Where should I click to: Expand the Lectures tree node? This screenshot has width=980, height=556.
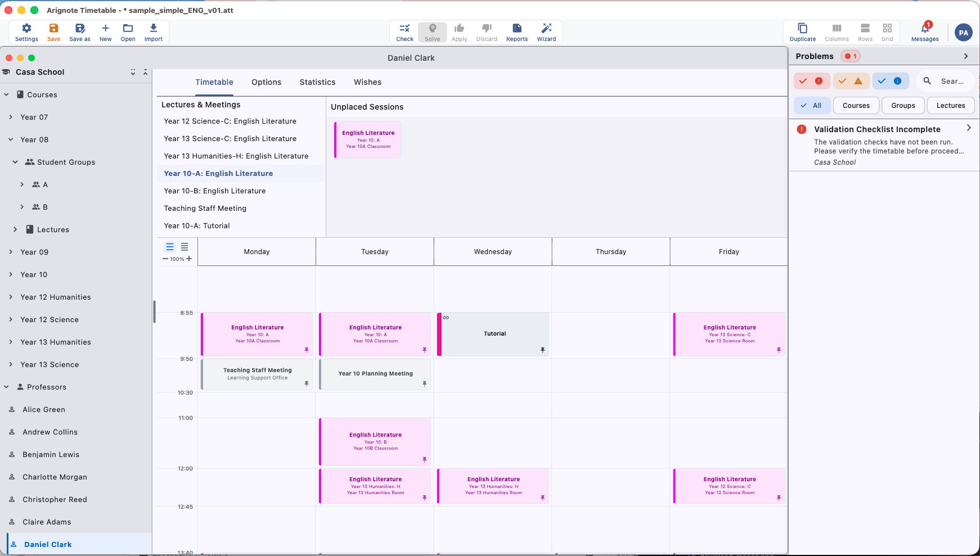tap(15, 229)
